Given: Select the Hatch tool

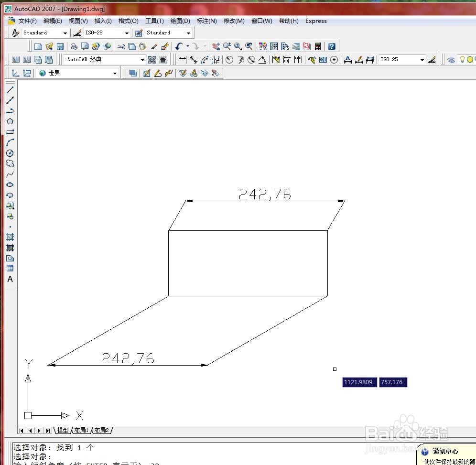Looking at the screenshot, I should click(x=10, y=237).
